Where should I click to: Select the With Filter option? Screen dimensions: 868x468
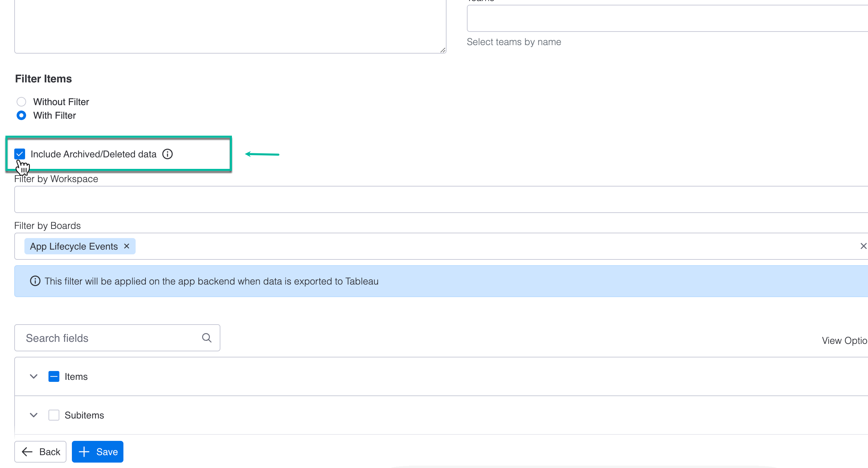(x=21, y=115)
